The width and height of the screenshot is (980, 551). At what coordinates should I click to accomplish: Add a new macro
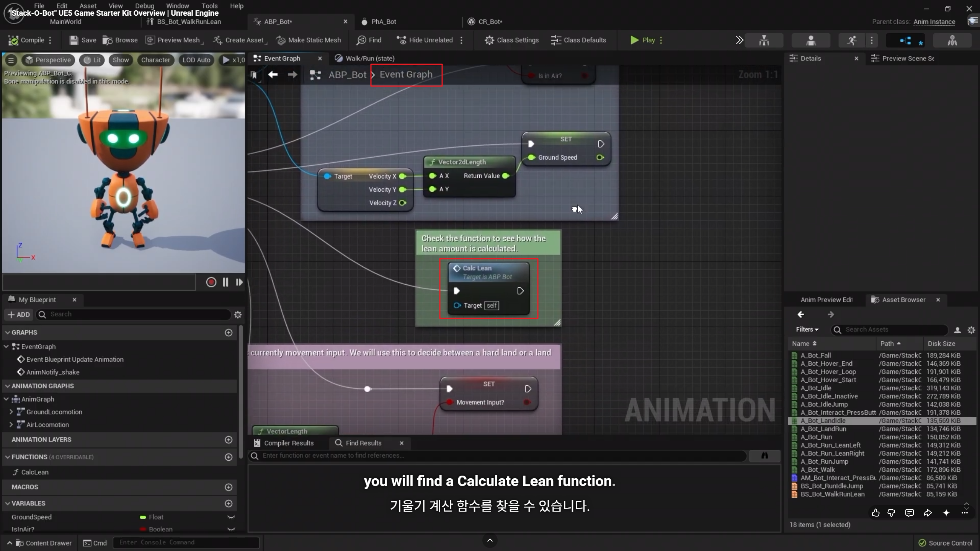click(x=229, y=487)
